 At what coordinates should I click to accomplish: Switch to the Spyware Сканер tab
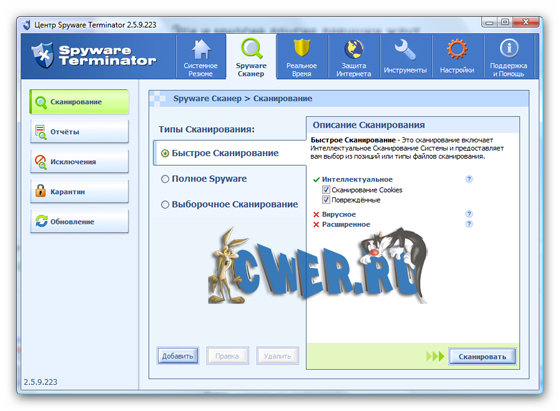pos(251,57)
